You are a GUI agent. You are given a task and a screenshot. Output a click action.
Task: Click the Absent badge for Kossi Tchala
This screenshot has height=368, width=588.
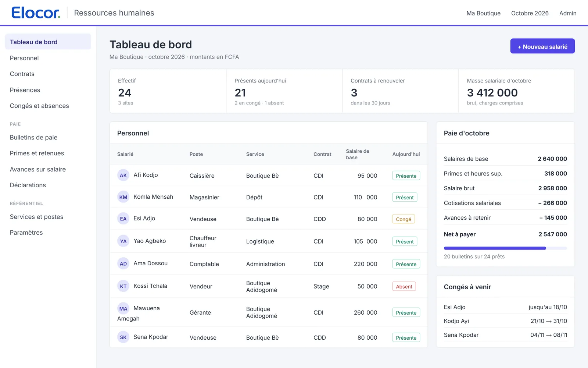pos(404,286)
